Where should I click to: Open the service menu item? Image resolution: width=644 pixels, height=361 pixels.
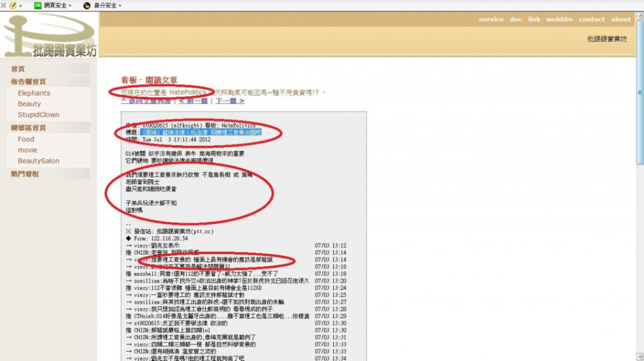click(491, 19)
